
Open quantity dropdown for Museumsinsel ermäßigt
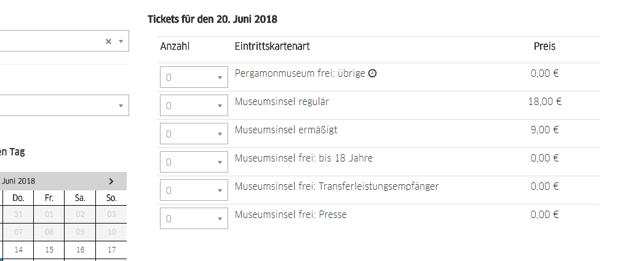click(x=194, y=134)
